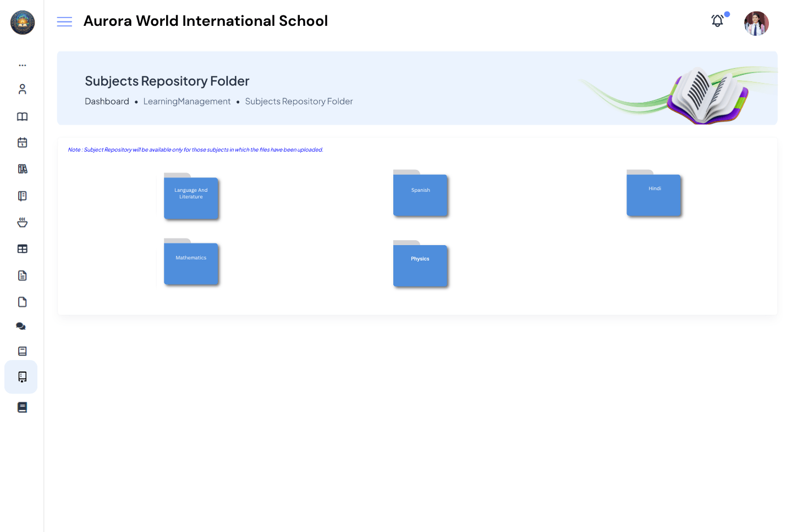Expand the sidebar using the hamburger menu
Screen dimensions: 792x532
click(64, 21)
